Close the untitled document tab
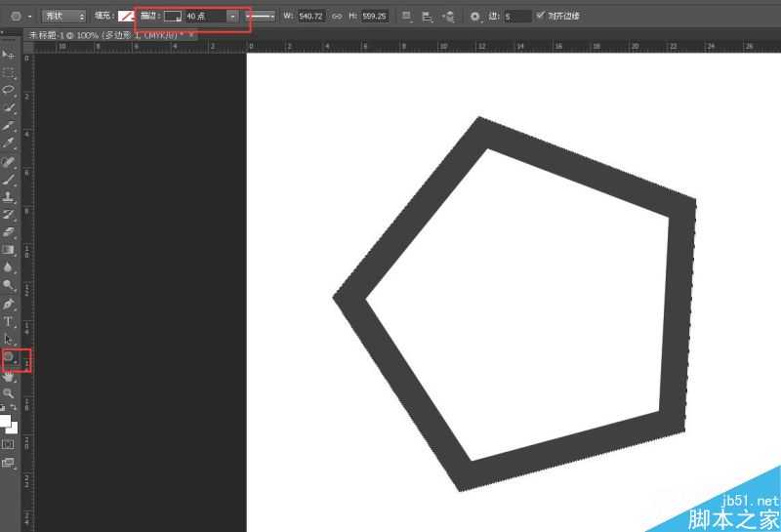 tap(191, 34)
